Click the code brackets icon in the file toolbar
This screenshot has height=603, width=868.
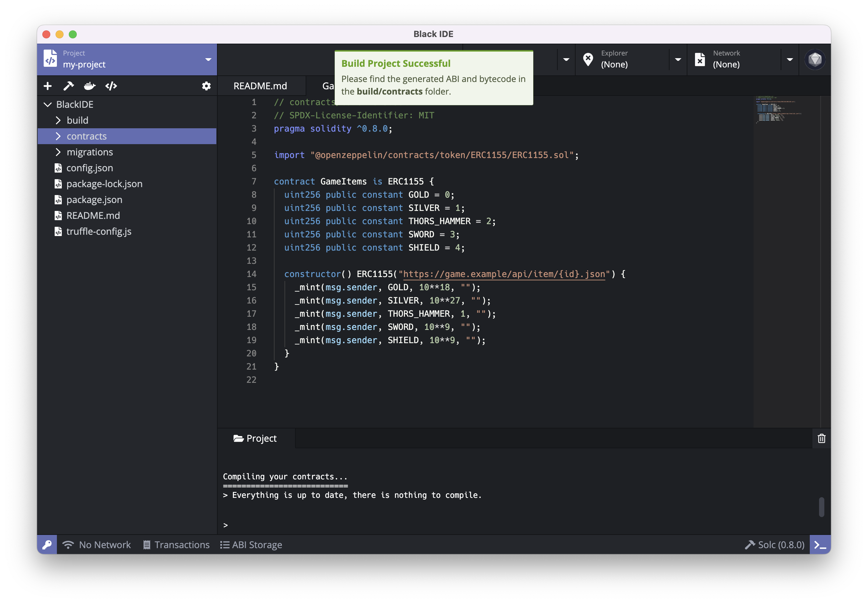111,86
